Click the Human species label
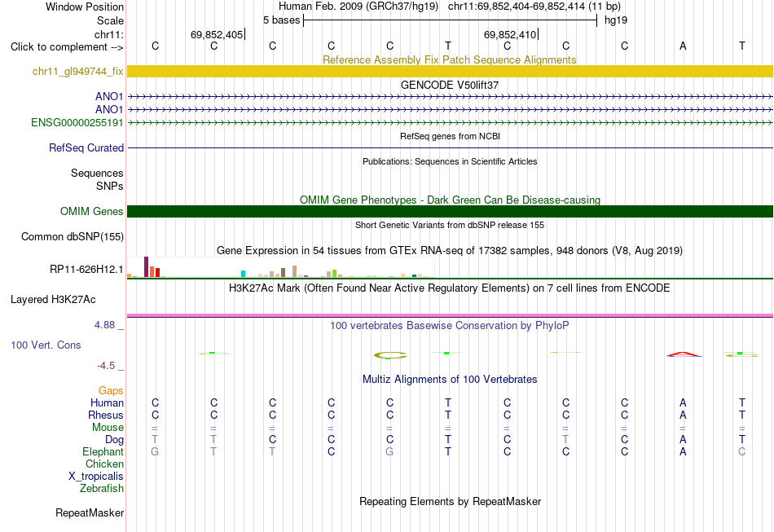 107,402
